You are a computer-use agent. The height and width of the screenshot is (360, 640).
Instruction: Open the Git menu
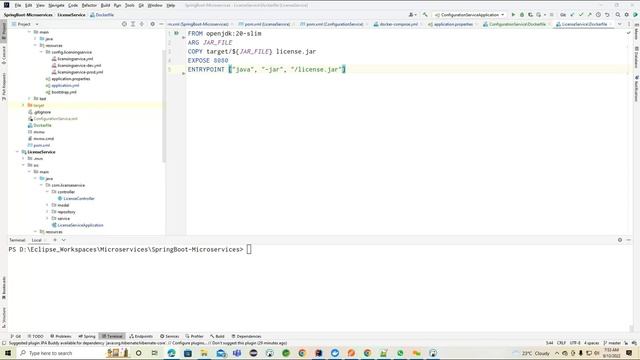[x=141, y=5]
